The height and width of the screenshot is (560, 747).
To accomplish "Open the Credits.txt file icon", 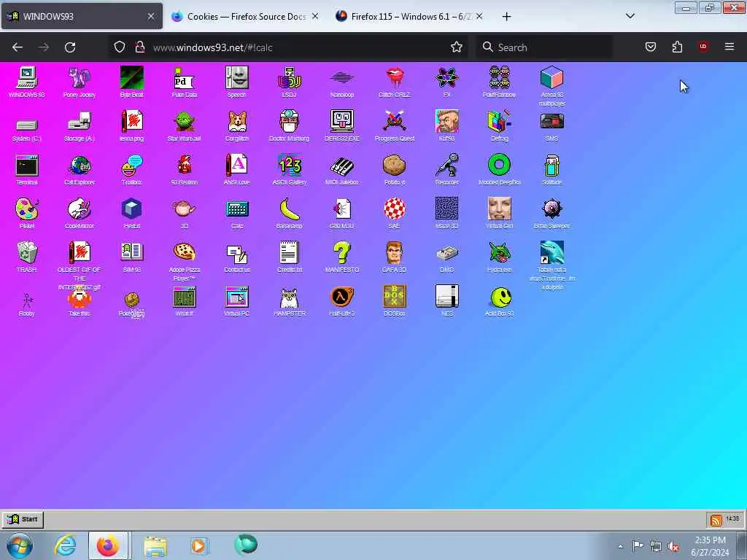I will pyautogui.click(x=289, y=252).
